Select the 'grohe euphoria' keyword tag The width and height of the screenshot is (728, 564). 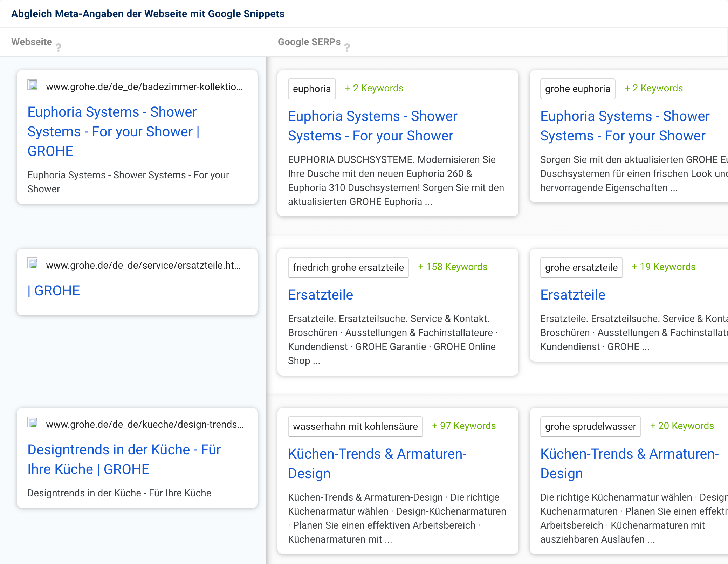[578, 89]
